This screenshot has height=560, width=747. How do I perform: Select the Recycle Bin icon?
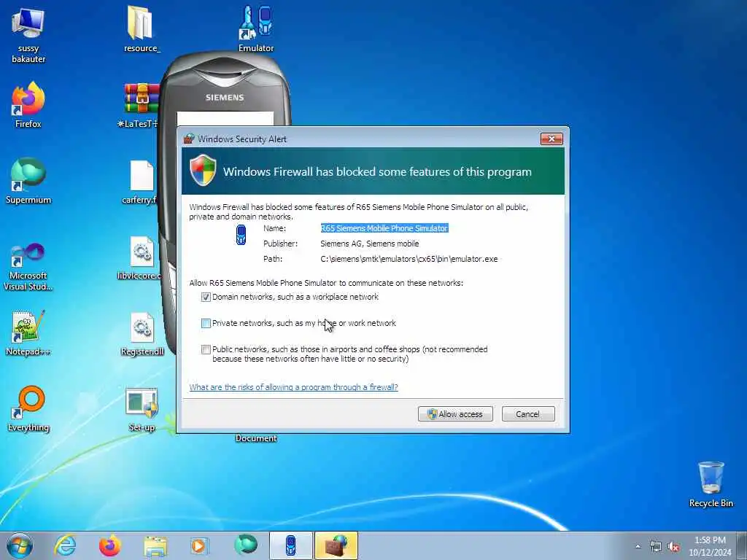coord(711,484)
